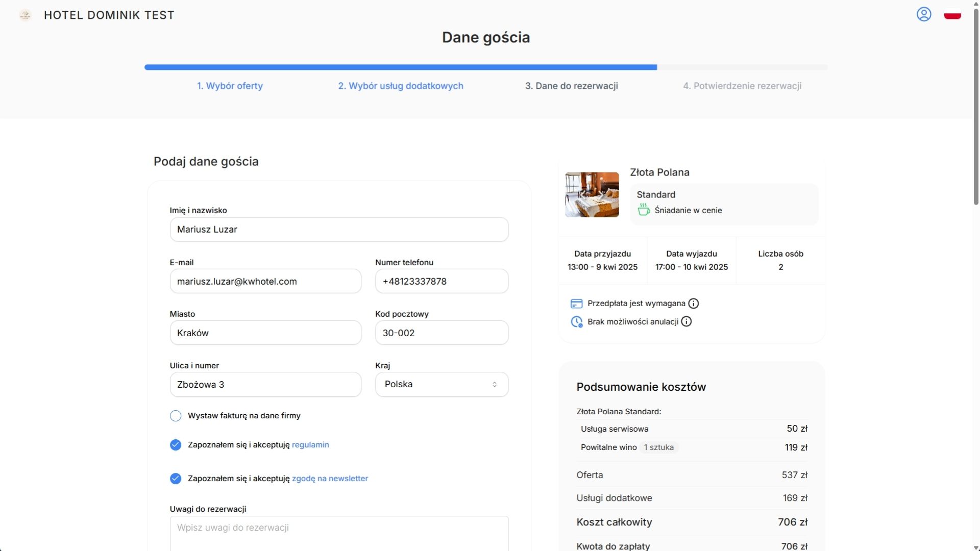
Task: Uncheck the newsletter consent checkbox
Action: click(176, 479)
